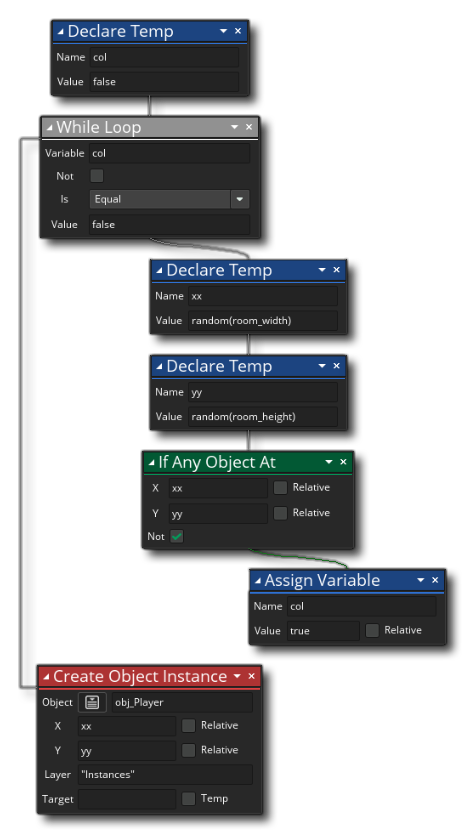Screen dimensions: 466x834
Task: Select the While Loop node title
Action: [x=99, y=127]
